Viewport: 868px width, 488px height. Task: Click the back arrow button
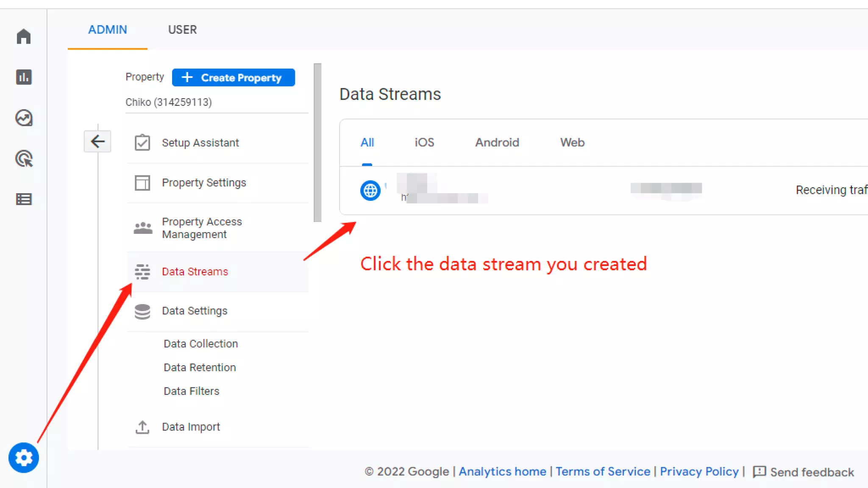point(97,141)
